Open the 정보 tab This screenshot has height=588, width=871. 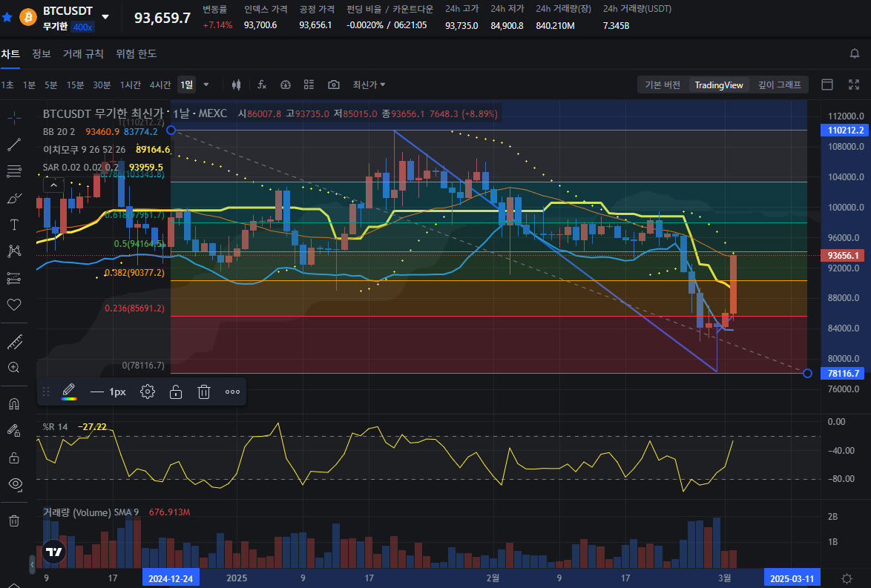coord(41,54)
